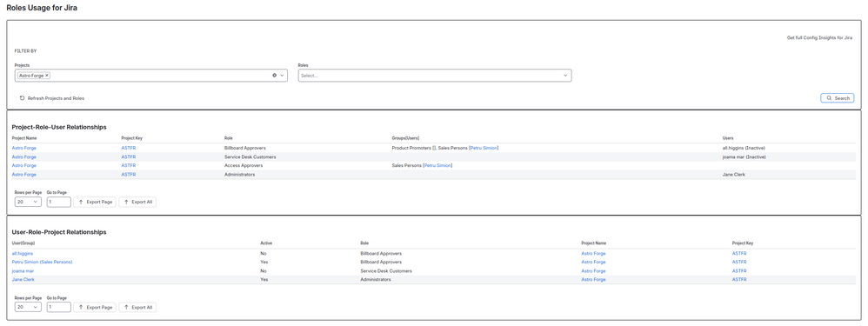
Task: Click Export Page in User-Role-Project section
Action: point(95,307)
